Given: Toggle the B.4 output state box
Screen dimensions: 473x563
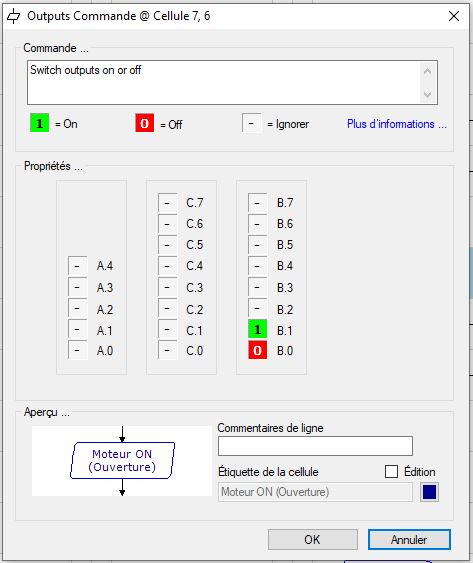Looking at the screenshot, I should [257, 266].
